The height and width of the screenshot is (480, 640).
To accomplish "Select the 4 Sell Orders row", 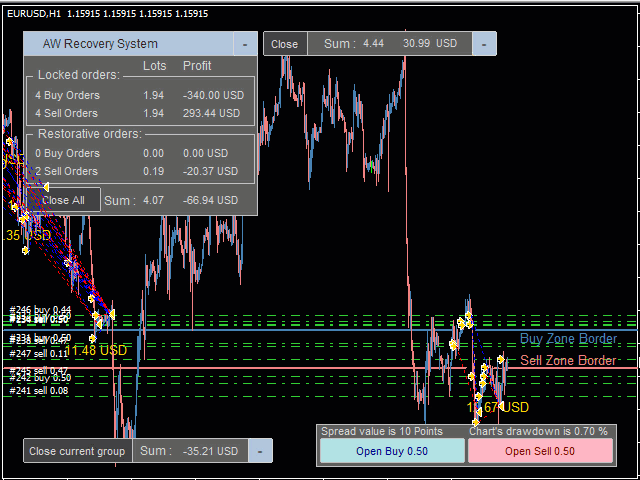I will pos(140,113).
